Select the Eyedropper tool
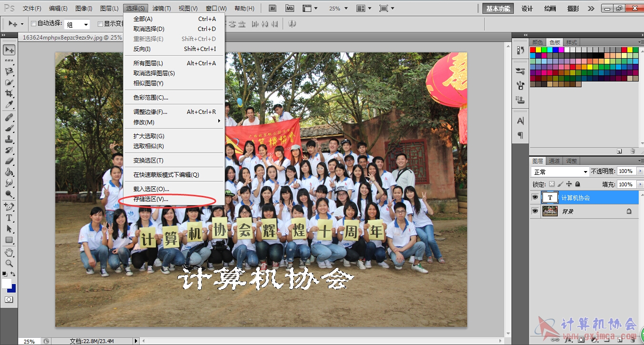Screen dimensions: 644x345 point(9,104)
